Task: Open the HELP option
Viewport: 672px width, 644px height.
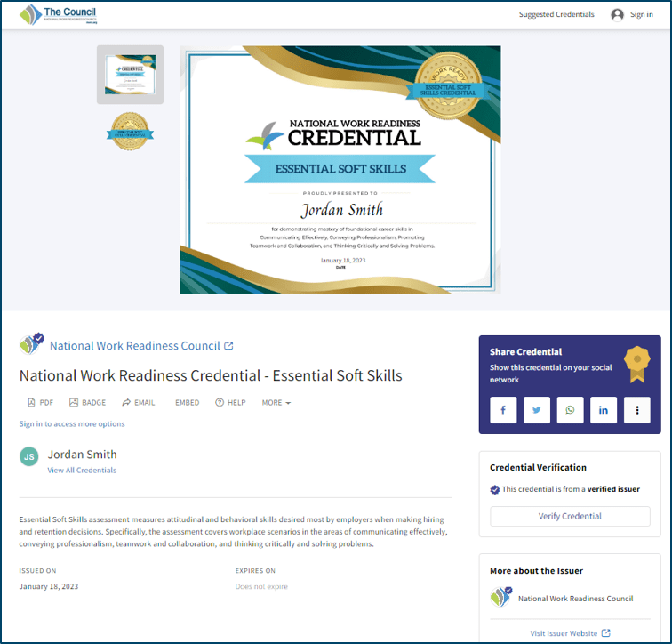Action: [x=230, y=403]
